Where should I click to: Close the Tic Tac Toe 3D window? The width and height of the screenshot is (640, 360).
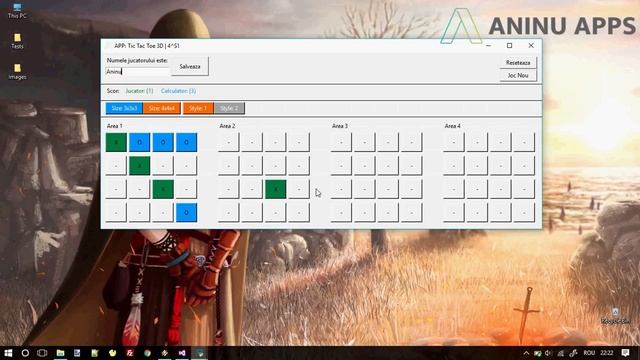pos(531,46)
